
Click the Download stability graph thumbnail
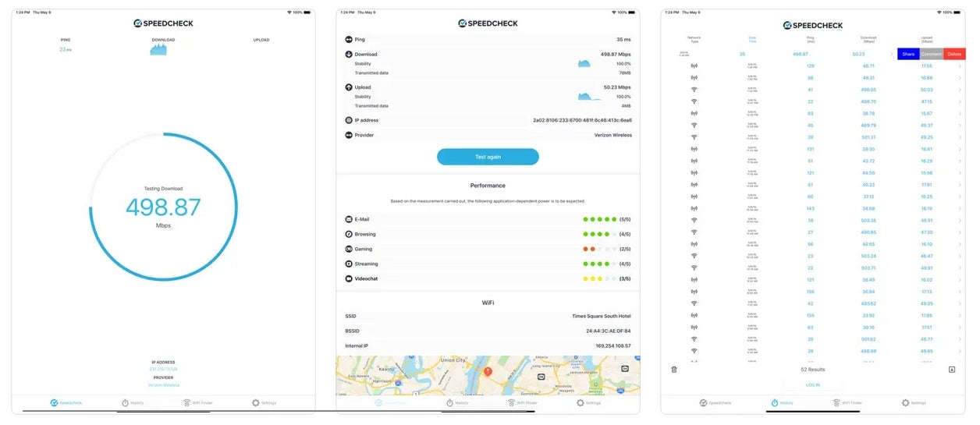[x=584, y=63]
